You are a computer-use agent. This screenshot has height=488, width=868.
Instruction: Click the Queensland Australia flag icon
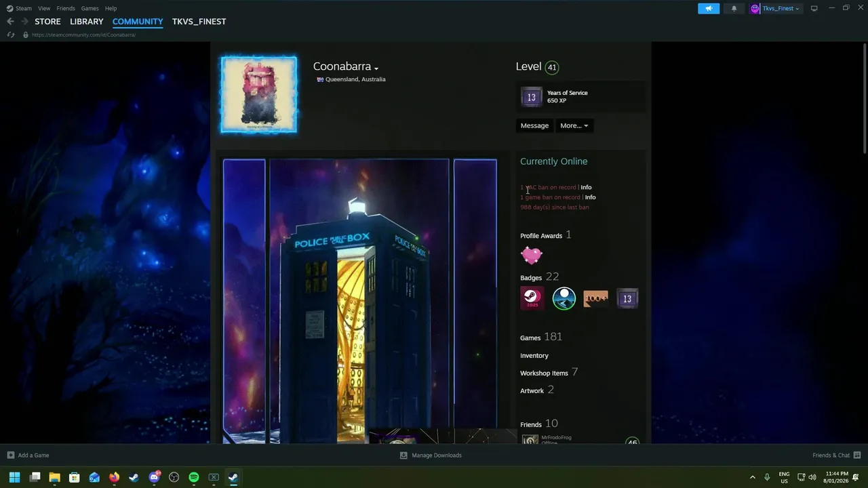(320, 79)
